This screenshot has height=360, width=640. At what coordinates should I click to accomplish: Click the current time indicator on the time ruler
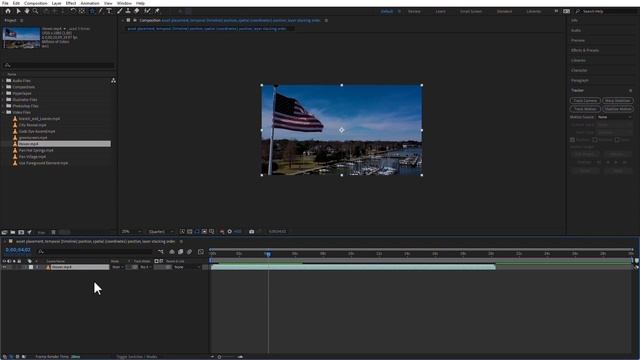pos(268,254)
